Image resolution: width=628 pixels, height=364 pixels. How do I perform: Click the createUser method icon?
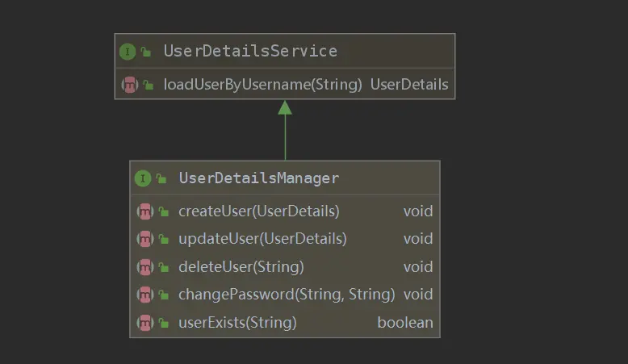144,211
